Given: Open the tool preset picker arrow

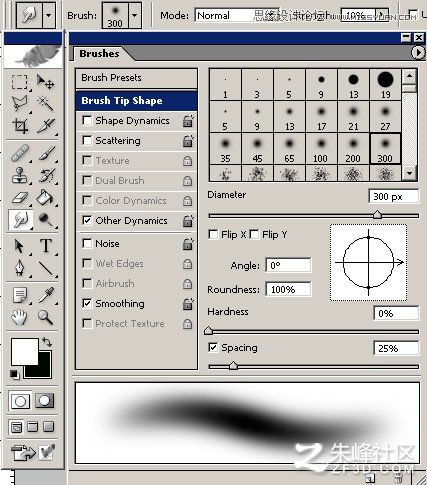Looking at the screenshot, I should pyautogui.click(x=48, y=15).
